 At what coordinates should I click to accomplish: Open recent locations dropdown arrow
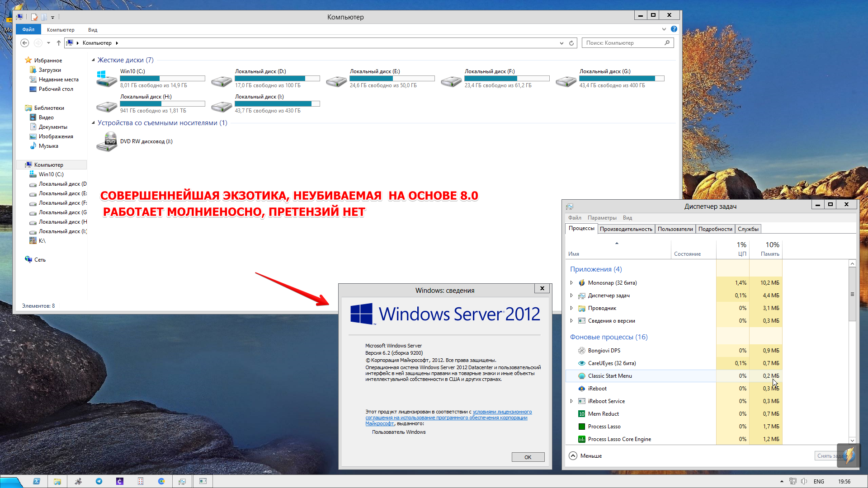48,43
